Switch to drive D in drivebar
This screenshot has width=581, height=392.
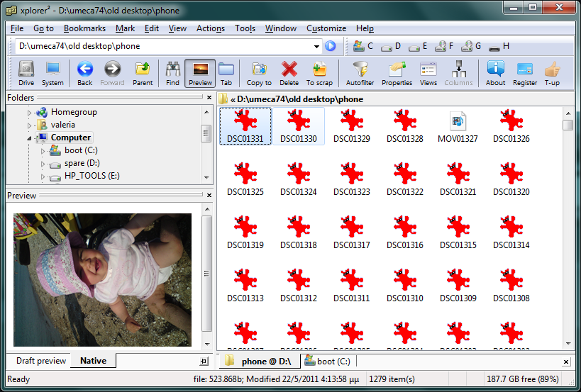(391, 46)
